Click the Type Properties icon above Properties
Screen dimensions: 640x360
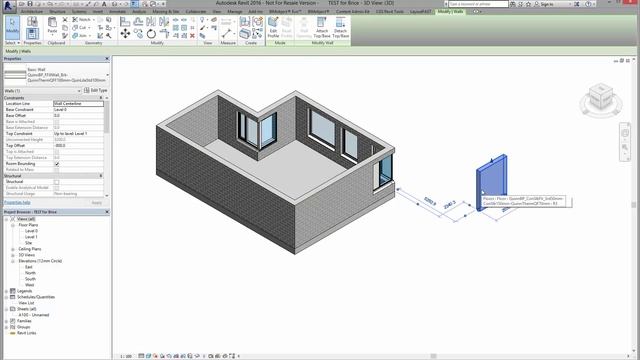point(32,22)
